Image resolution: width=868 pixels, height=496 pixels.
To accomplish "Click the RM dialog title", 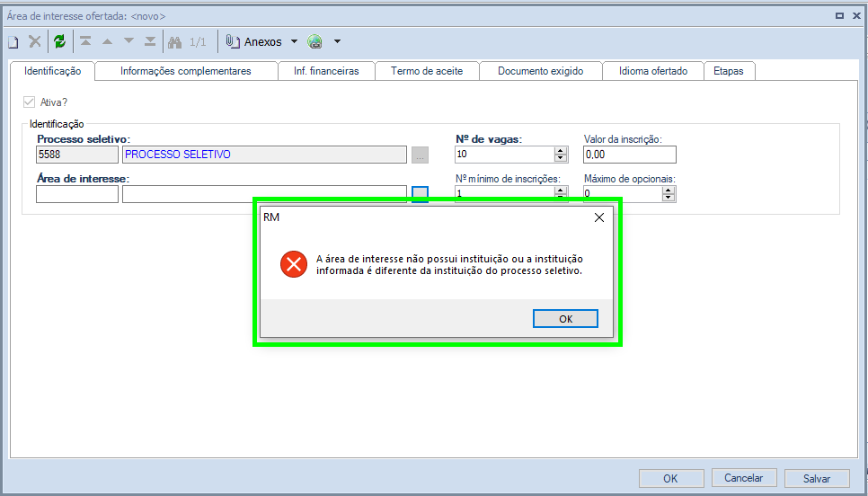I will coord(271,217).
